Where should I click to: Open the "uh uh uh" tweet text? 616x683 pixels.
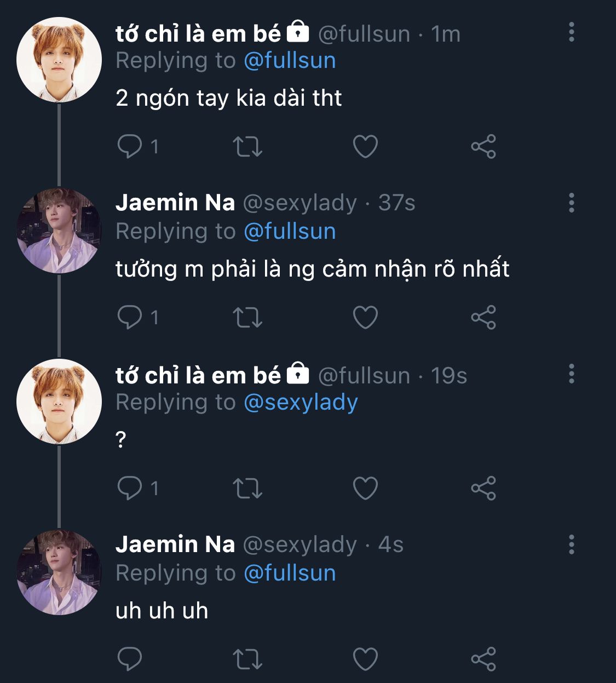click(162, 611)
